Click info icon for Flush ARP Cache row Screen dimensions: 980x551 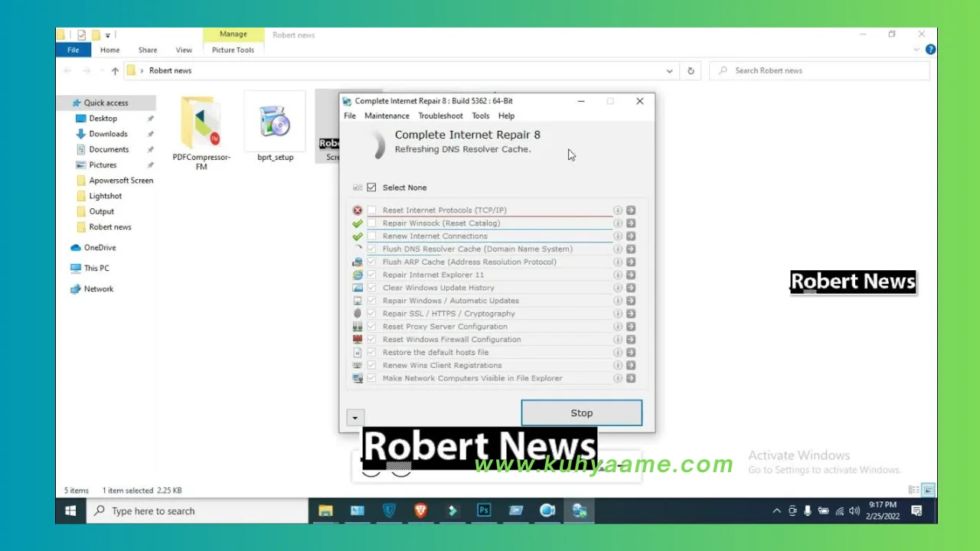(x=618, y=262)
